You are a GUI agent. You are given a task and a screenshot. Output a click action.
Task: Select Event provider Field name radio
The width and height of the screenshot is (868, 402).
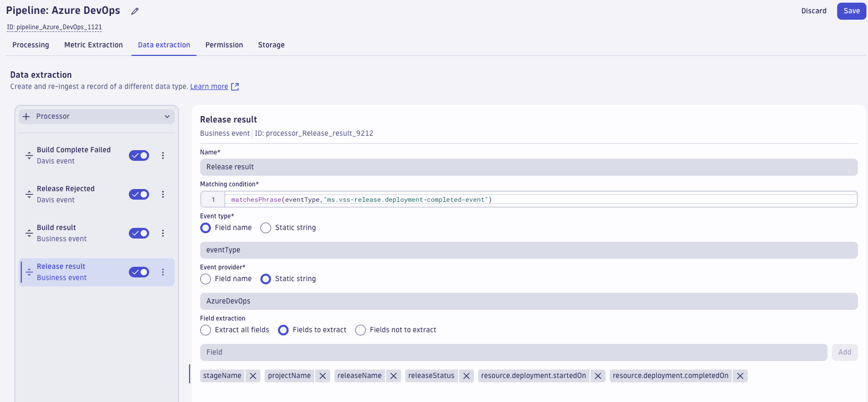(x=206, y=279)
